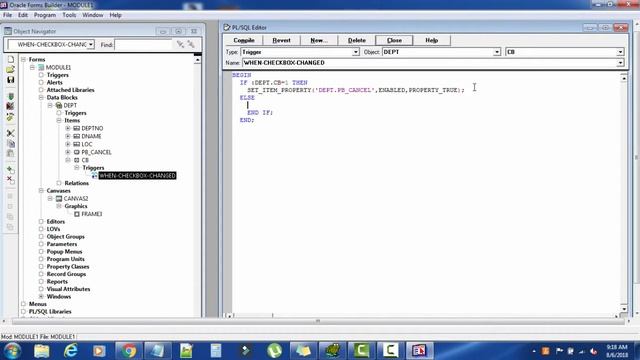This screenshot has height=360, width=640.
Task: Click into the Find input field
Action: [144, 44]
